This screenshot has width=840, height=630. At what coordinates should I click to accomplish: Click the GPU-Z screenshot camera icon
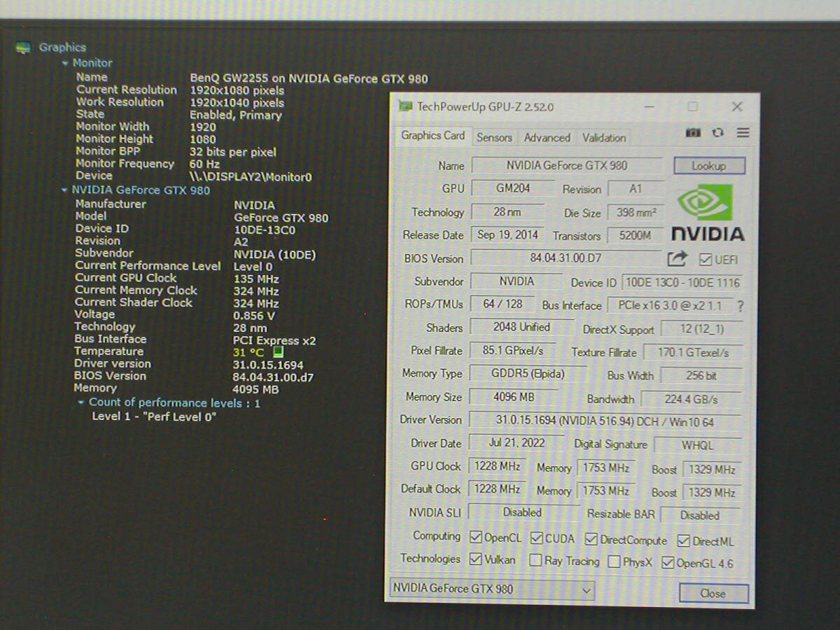[x=693, y=133]
